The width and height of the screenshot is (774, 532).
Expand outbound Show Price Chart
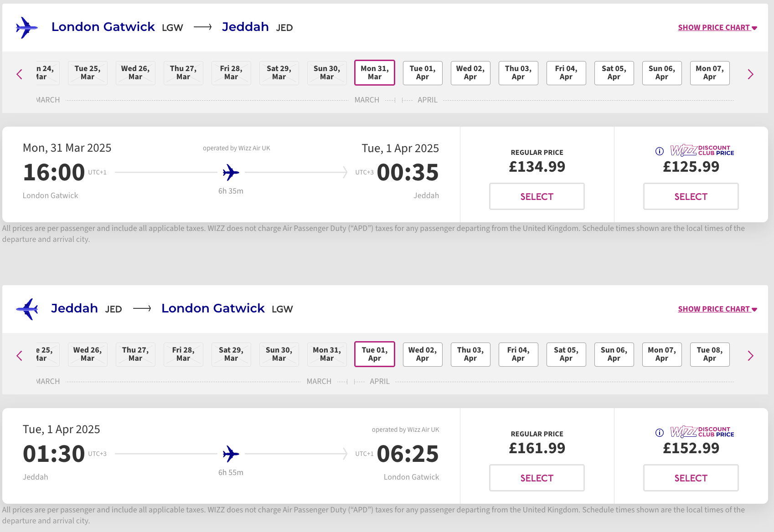point(717,28)
